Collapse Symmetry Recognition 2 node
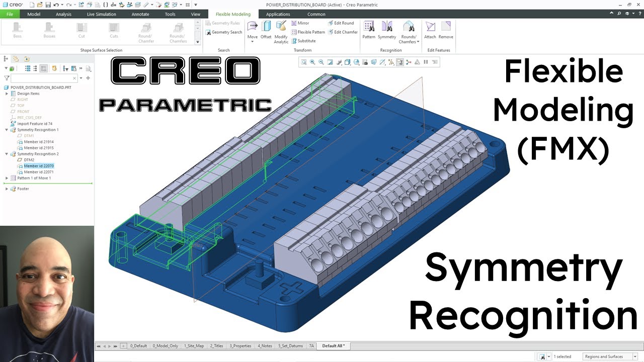The width and height of the screenshot is (644, 362). point(7,154)
